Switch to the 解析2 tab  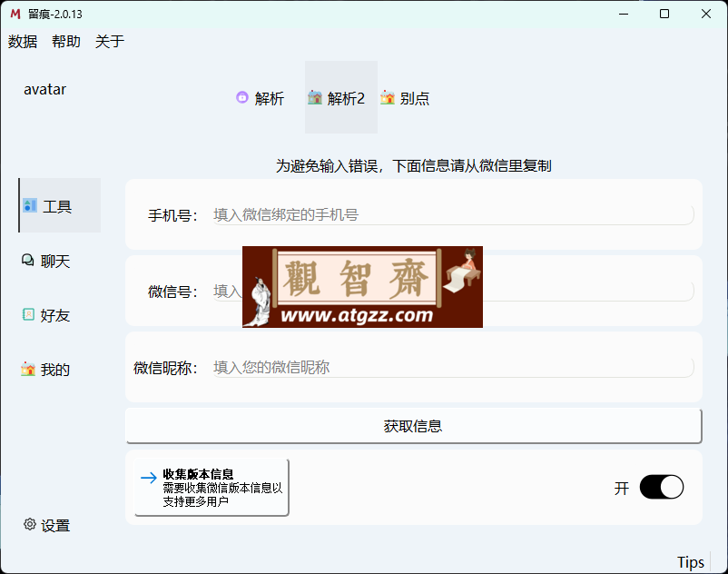[x=341, y=97]
